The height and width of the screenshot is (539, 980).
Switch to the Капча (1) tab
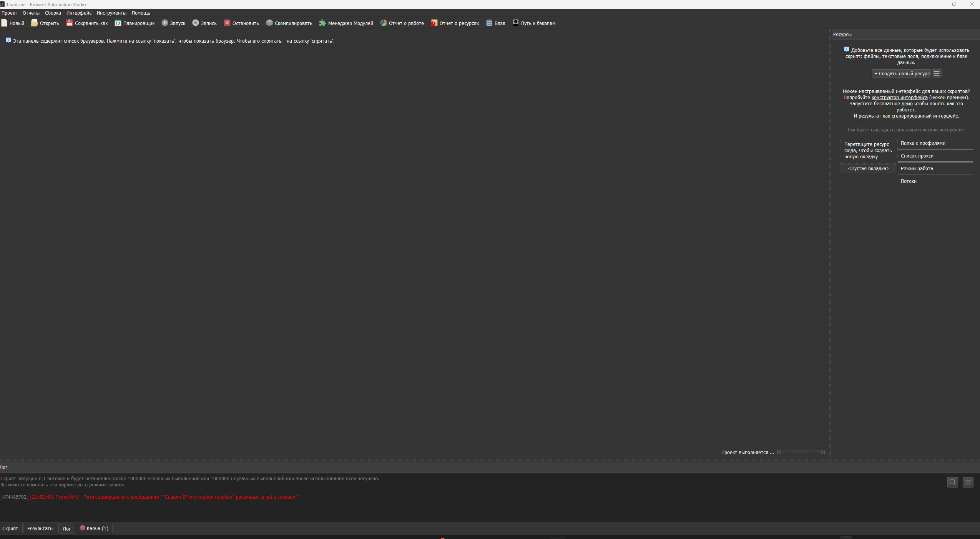pyautogui.click(x=94, y=529)
